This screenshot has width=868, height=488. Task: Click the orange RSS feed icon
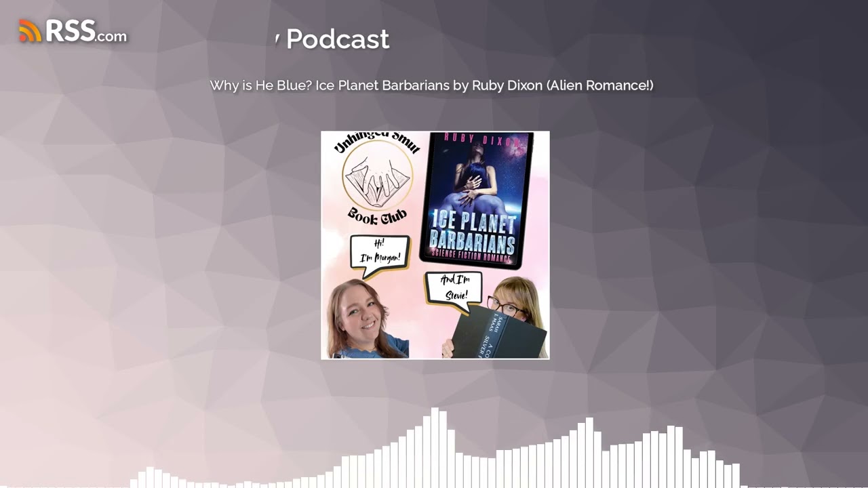tap(30, 31)
